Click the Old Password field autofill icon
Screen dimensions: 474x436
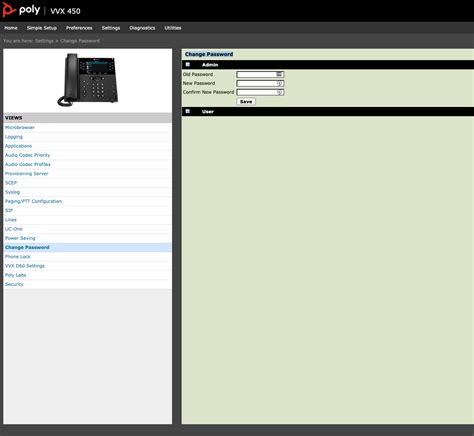(x=279, y=74)
